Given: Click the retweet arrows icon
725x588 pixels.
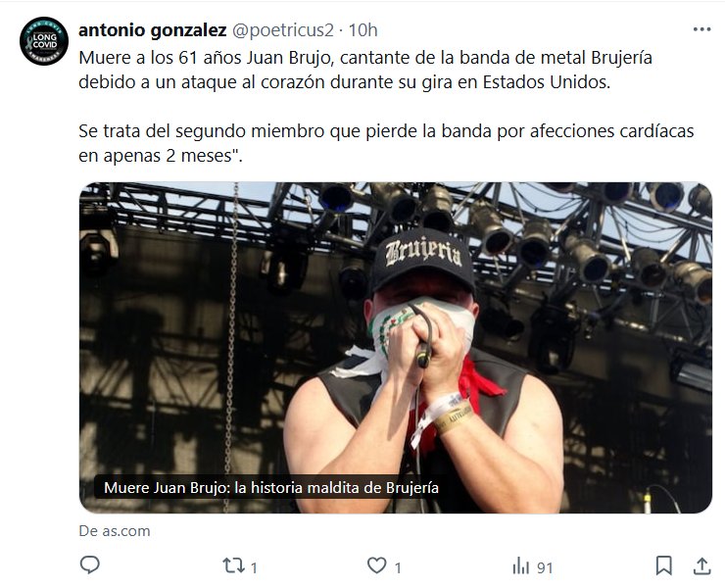Looking at the screenshot, I should click(232, 565).
